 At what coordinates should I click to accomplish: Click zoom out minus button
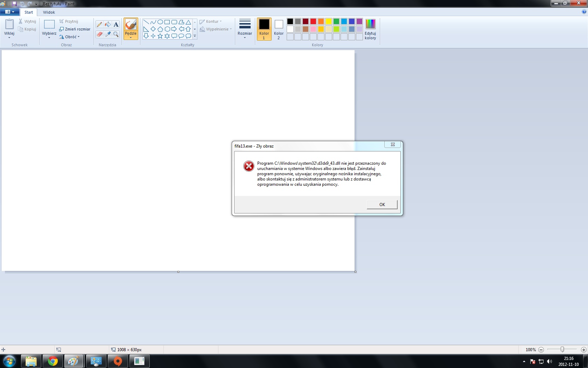pyautogui.click(x=541, y=350)
